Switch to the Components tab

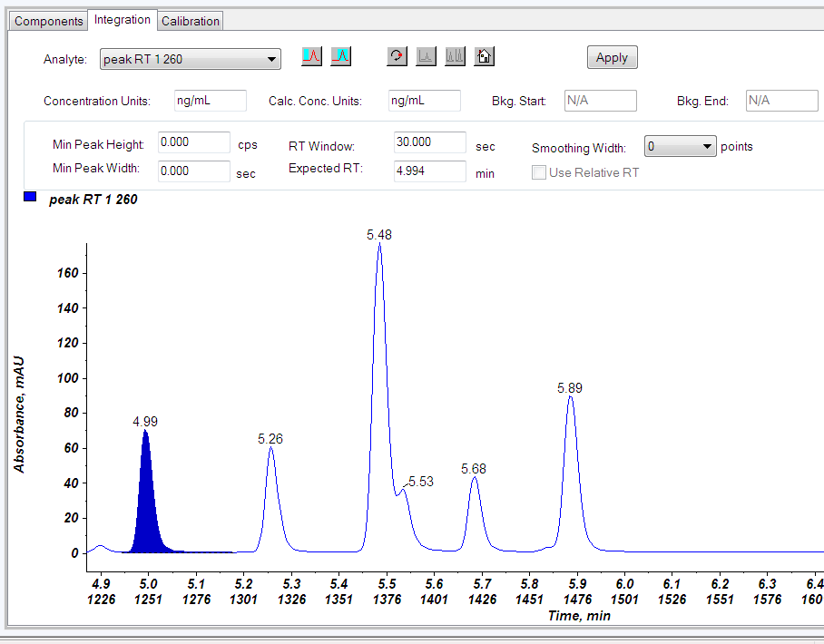point(49,21)
